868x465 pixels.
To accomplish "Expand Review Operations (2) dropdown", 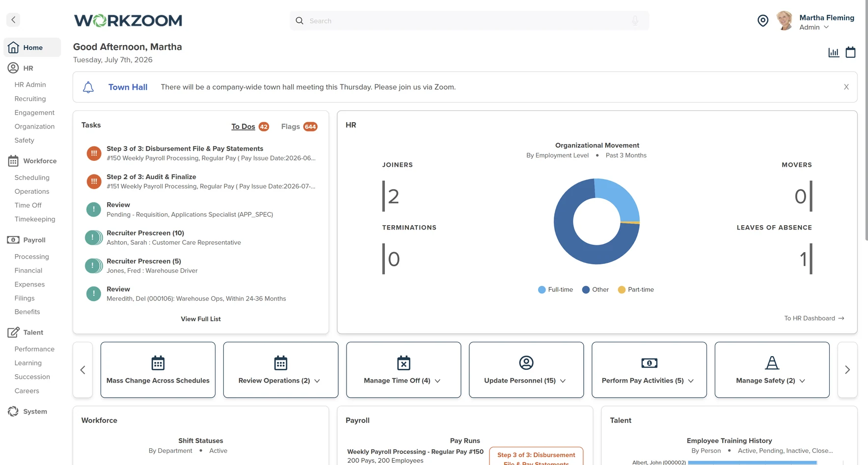I will (317, 381).
